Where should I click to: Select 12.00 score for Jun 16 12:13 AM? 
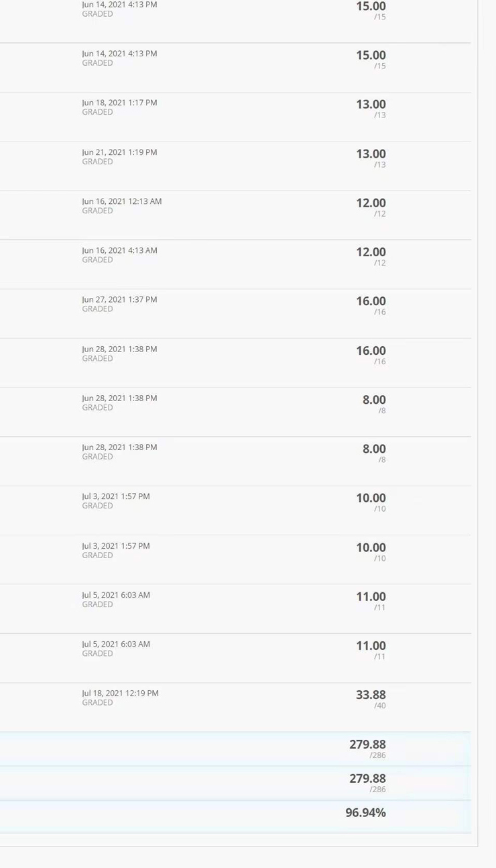click(371, 203)
